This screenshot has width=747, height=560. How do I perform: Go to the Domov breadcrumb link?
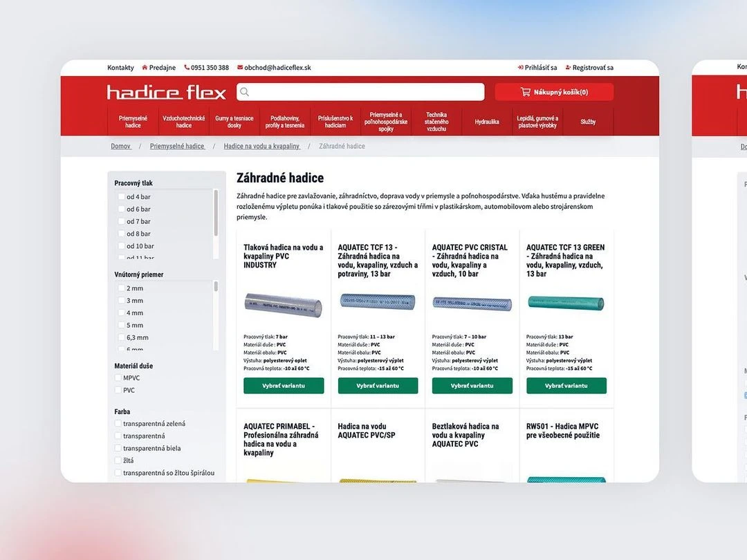tap(120, 147)
